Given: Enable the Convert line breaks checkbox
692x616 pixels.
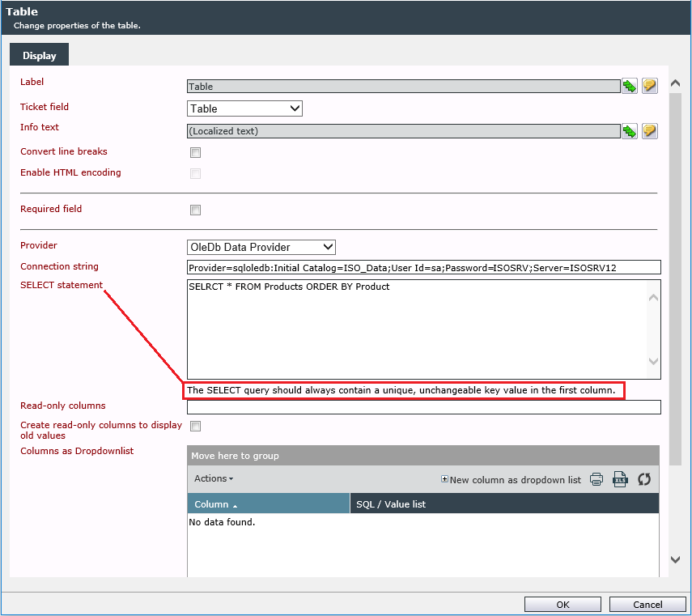Looking at the screenshot, I should tap(195, 152).
